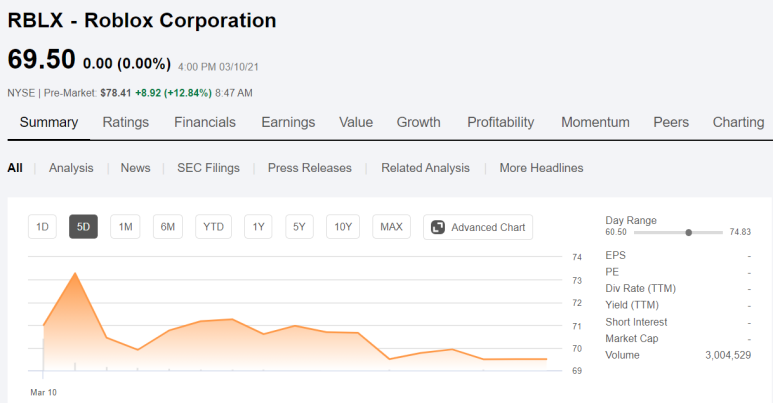Click the 0.00 (0.00%) change value
Image resolution: width=773 pixels, height=403 pixels.
[127, 64]
